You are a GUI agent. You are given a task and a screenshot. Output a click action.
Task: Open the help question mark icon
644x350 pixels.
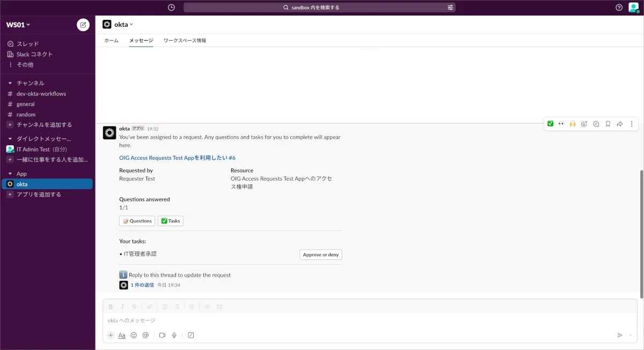coord(619,8)
